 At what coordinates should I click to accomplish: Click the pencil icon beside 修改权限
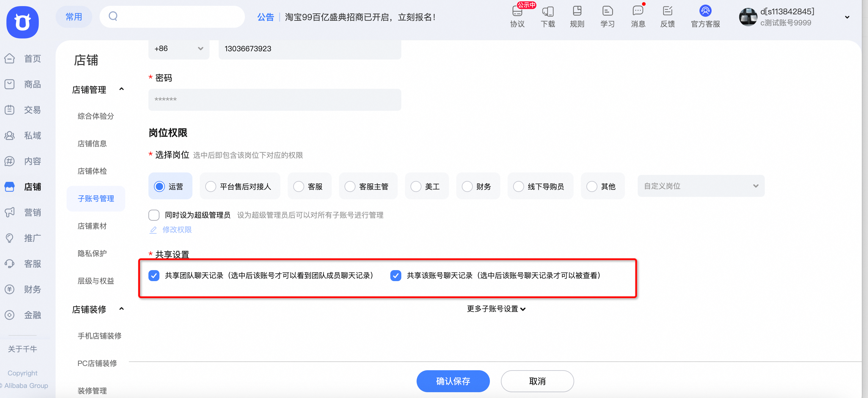[153, 230]
